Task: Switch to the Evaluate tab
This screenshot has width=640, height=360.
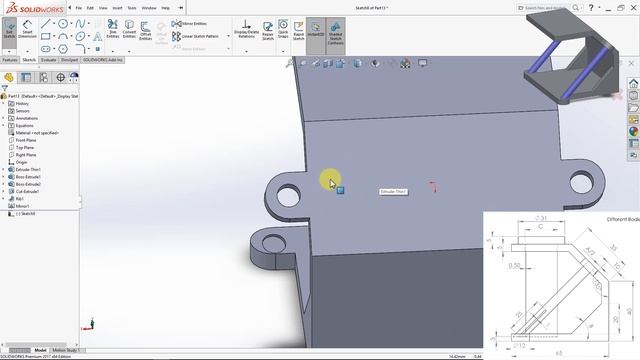Action: (x=49, y=60)
